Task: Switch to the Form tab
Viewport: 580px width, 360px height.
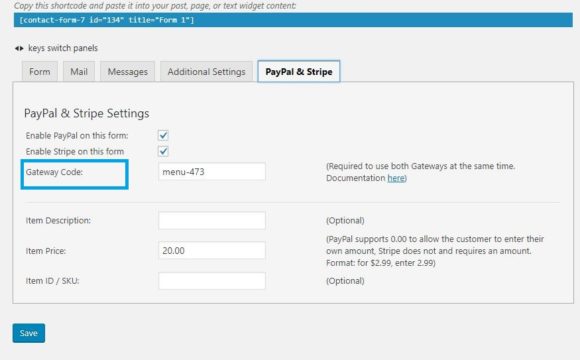Action: (x=40, y=71)
